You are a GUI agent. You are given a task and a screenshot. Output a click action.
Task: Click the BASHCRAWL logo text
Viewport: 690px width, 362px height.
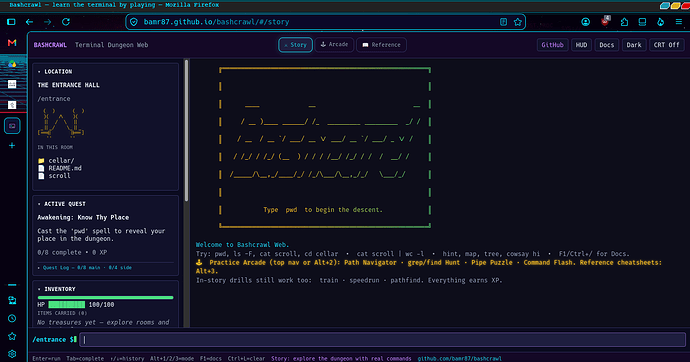(x=50, y=45)
